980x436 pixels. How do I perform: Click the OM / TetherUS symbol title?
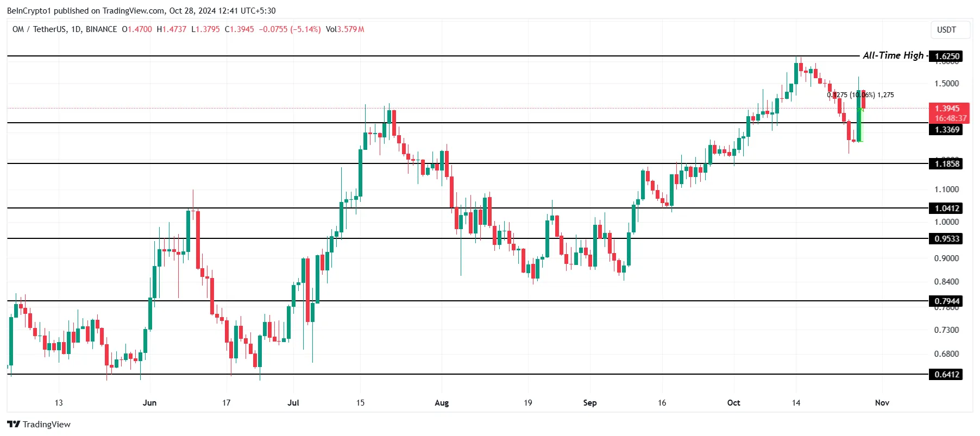pyautogui.click(x=65, y=29)
